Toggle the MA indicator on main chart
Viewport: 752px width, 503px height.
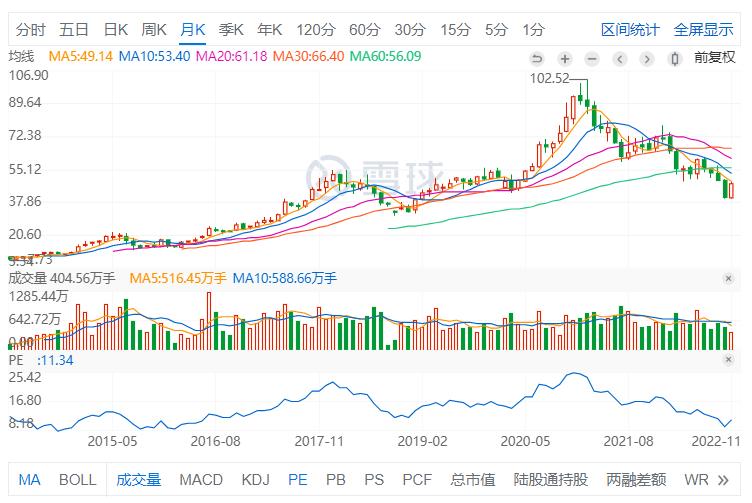point(29,480)
